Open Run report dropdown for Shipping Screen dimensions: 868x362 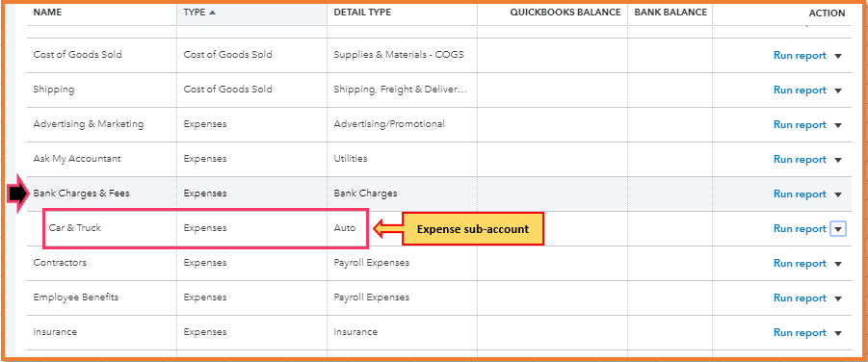[837, 90]
